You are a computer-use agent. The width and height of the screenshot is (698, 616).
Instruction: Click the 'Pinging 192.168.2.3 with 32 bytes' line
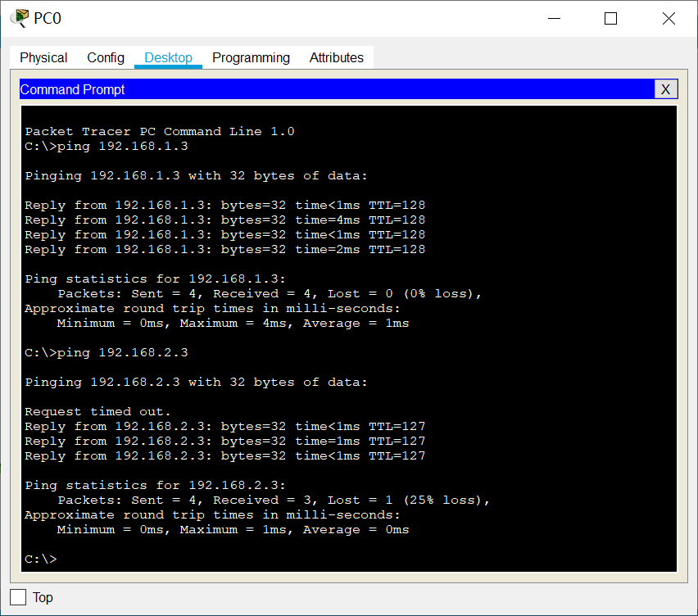coord(197,382)
